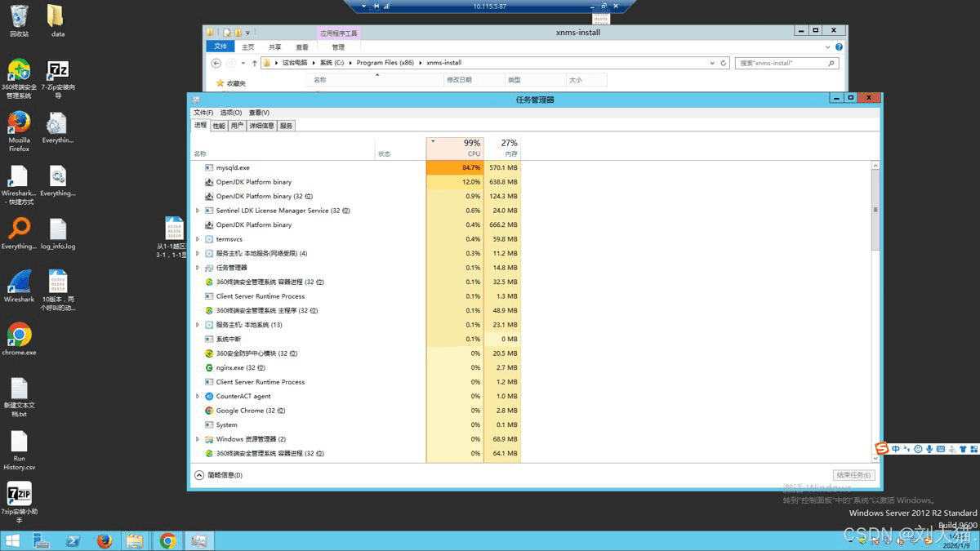Collapse to 简略信息 fewer details view

coord(219,475)
